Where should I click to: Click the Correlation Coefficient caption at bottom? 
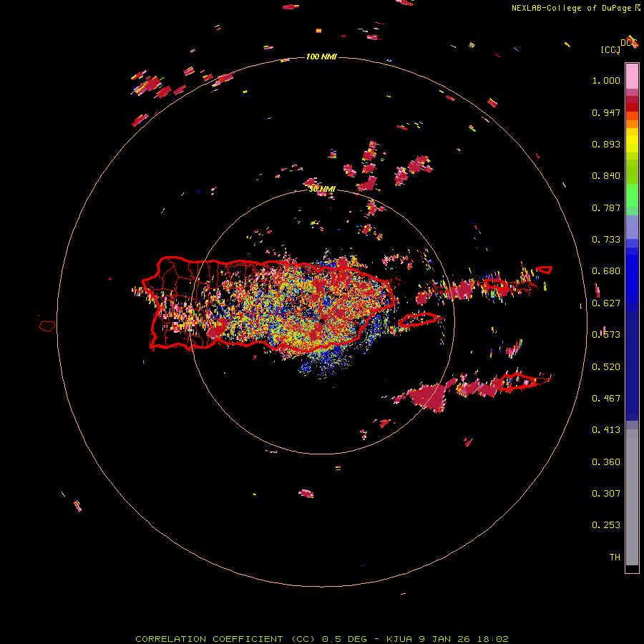(322, 639)
